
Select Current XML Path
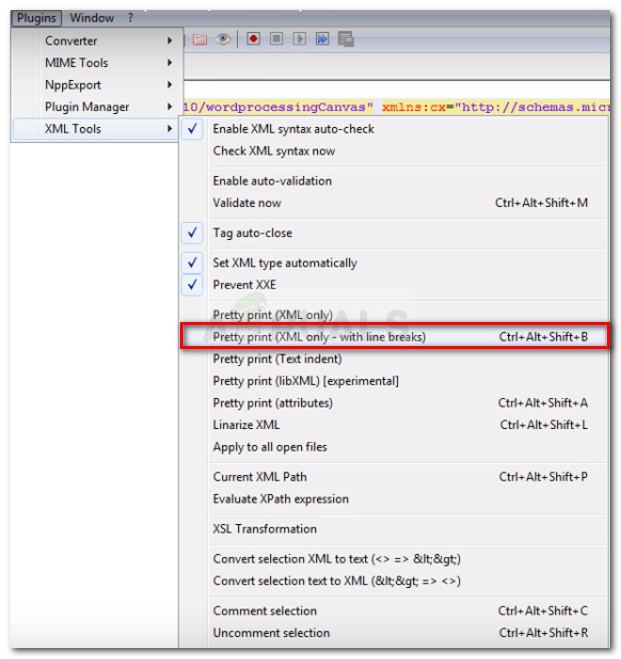point(394,477)
